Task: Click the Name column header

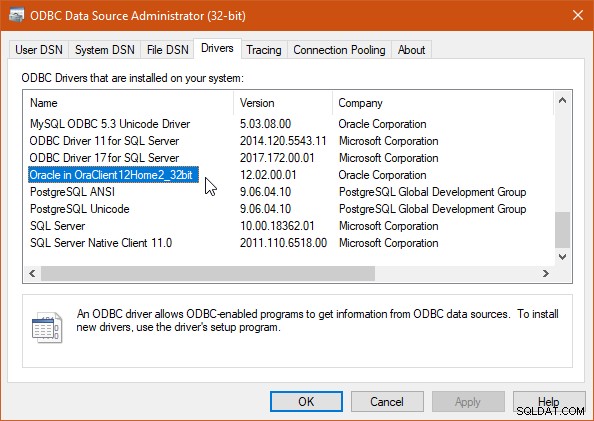Action: point(129,103)
